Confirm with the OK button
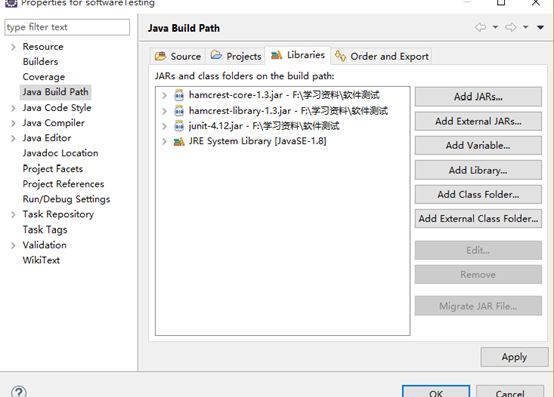Viewport: 554px width, 397px height. click(x=436, y=391)
